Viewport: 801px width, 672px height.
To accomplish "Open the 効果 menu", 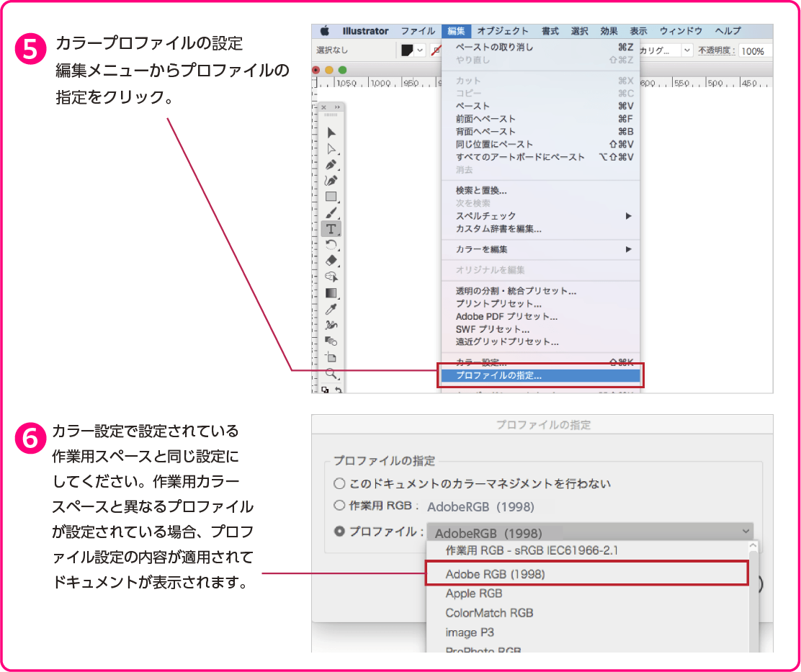I will point(609,31).
